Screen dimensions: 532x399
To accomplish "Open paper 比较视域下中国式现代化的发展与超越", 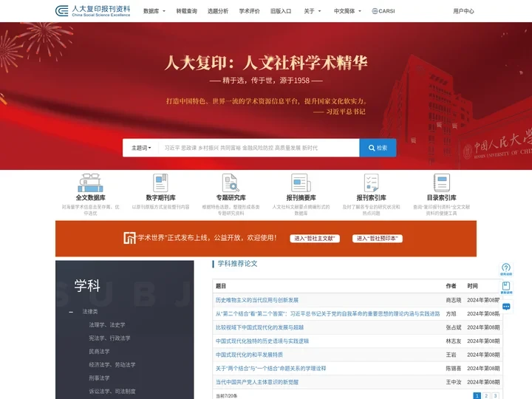I will pos(259,327).
